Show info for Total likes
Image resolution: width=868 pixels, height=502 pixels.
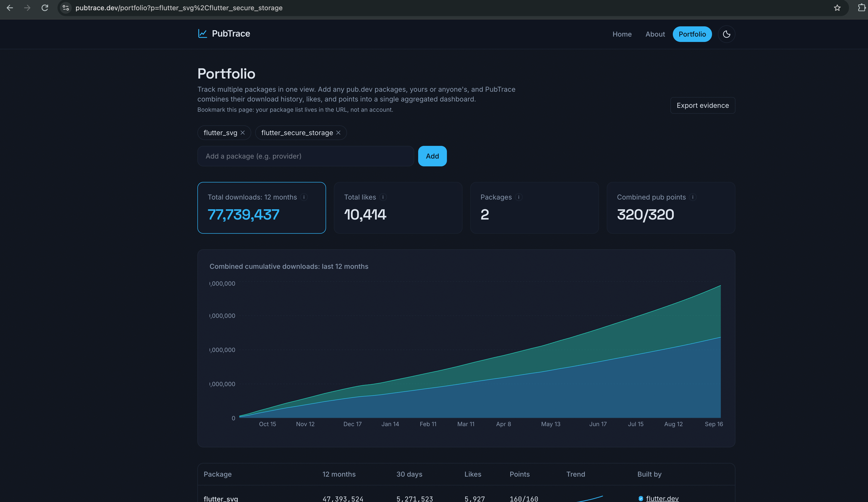(x=383, y=197)
